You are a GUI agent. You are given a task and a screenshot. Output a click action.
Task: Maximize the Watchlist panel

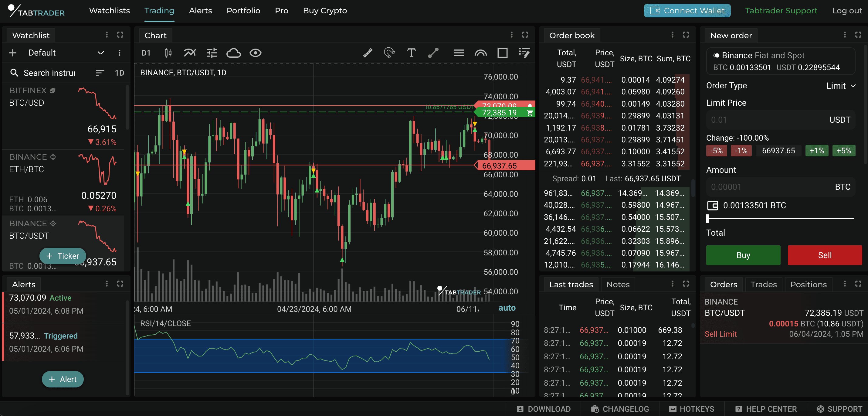[x=120, y=35]
